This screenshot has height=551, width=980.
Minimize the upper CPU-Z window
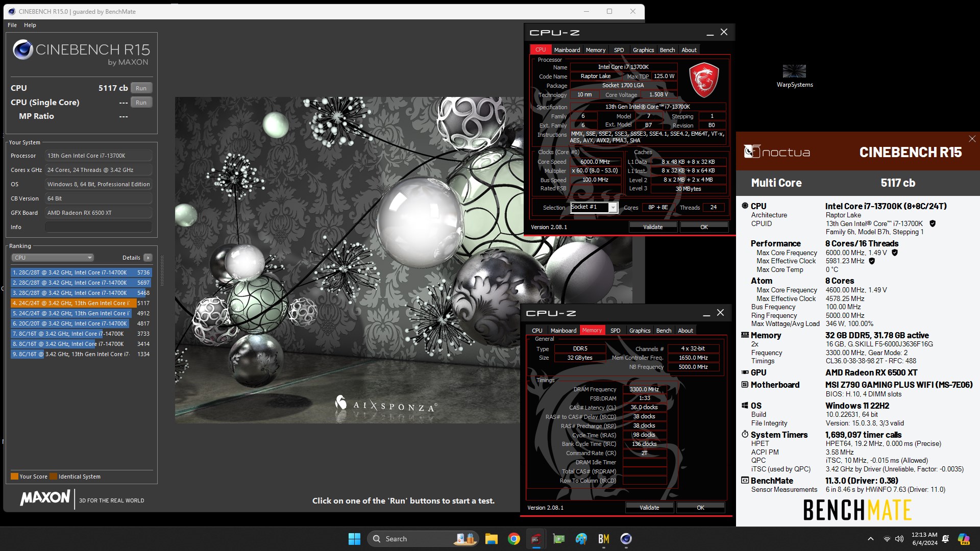click(x=710, y=33)
